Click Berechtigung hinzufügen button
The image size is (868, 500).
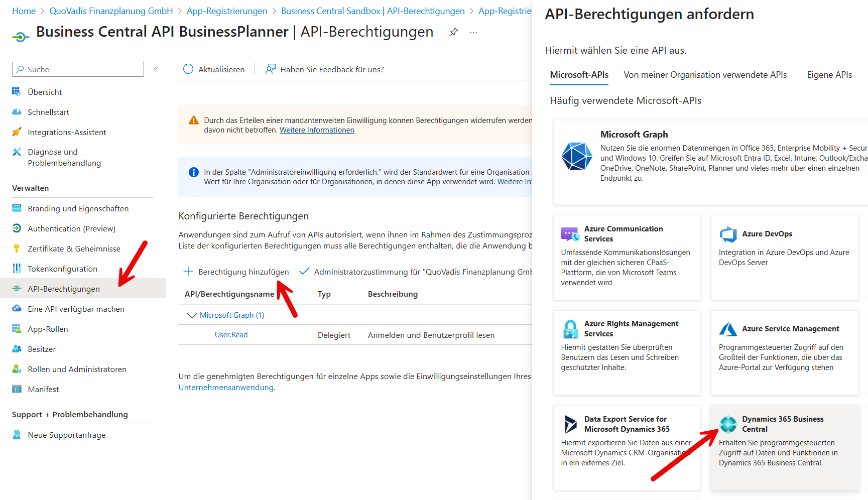coord(236,272)
